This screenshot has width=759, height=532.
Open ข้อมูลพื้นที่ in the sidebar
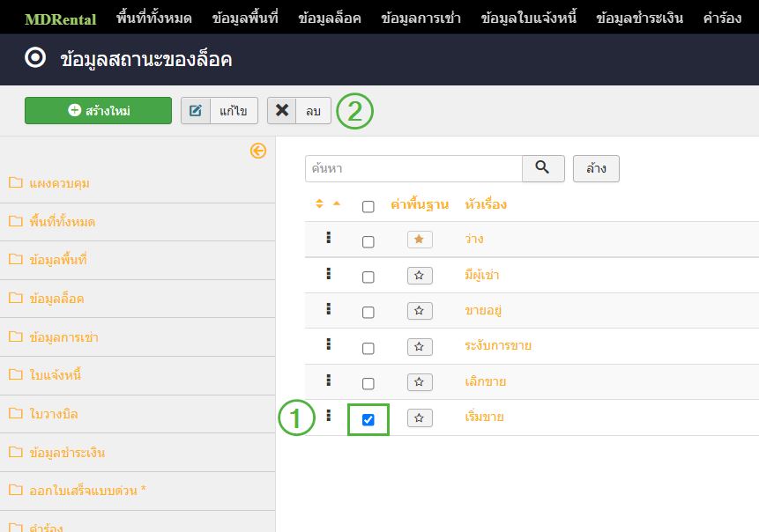57,260
